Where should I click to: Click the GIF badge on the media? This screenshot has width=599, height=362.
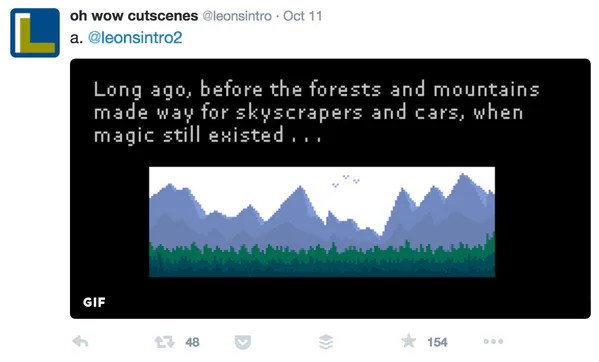(94, 302)
